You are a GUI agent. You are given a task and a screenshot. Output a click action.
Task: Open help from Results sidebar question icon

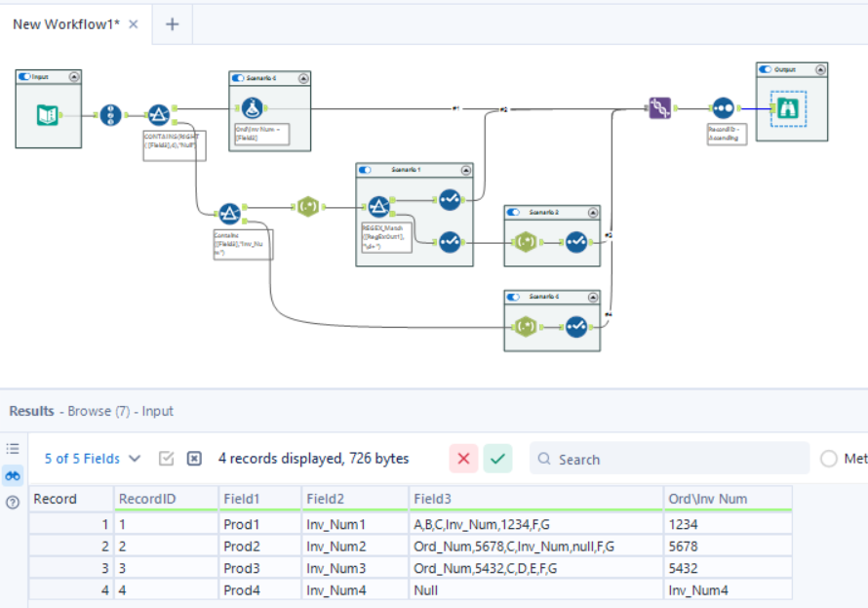13,503
